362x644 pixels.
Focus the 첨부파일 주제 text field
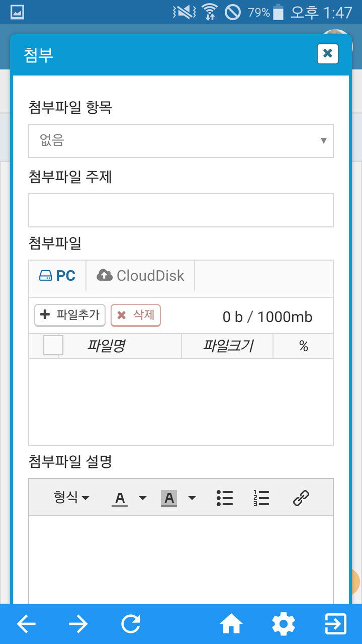pyautogui.click(x=181, y=210)
